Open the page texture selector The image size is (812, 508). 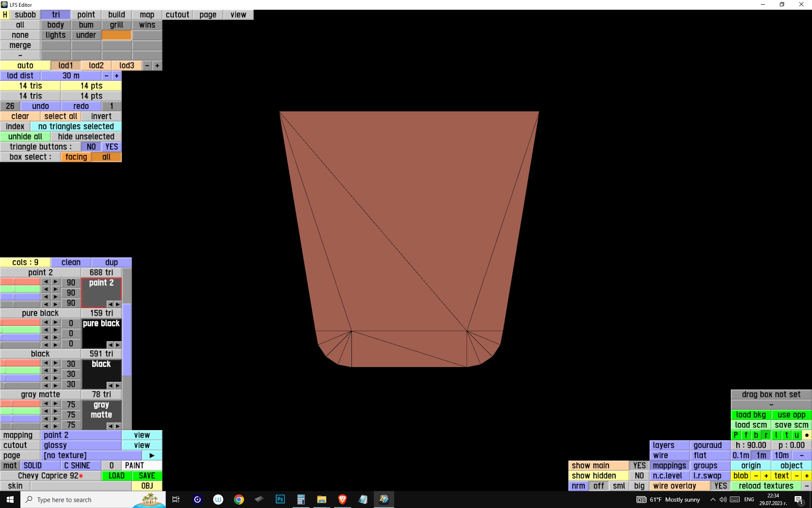tap(91, 456)
